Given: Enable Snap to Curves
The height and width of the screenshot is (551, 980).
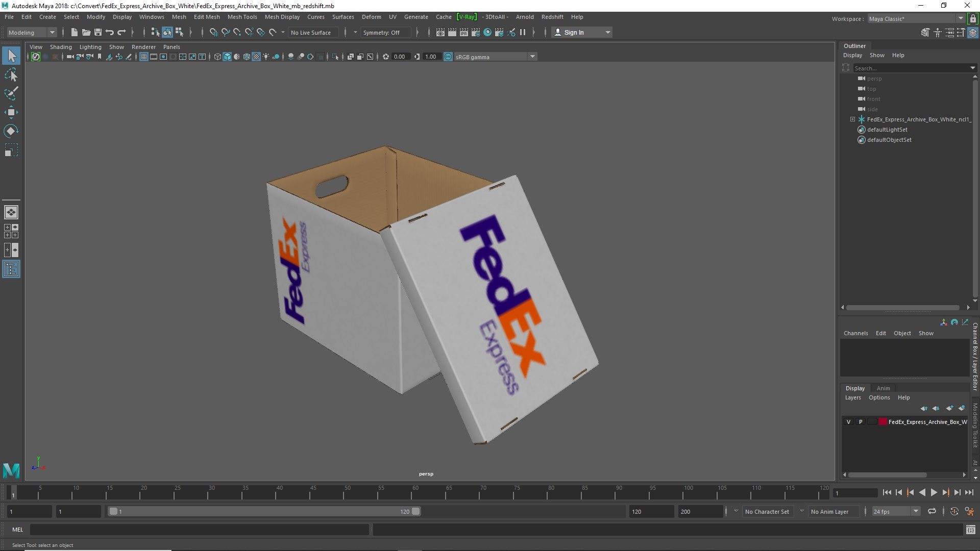Looking at the screenshot, I should (226, 32).
